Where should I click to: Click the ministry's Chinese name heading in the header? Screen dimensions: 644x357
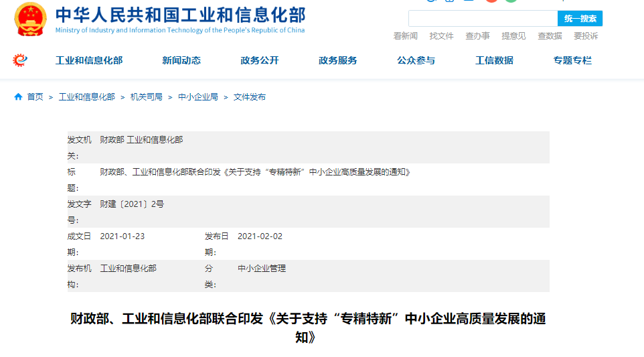(x=181, y=15)
